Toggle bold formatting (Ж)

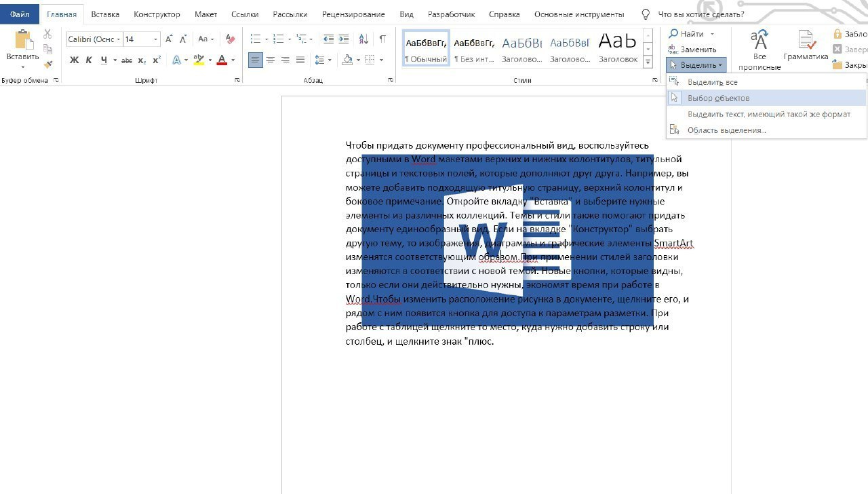pyautogui.click(x=74, y=60)
